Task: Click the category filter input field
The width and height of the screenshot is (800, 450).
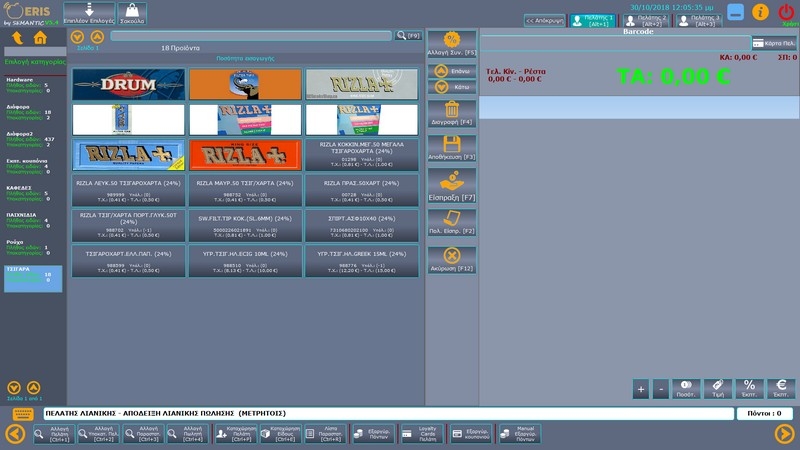Action: tap(35, 52)
